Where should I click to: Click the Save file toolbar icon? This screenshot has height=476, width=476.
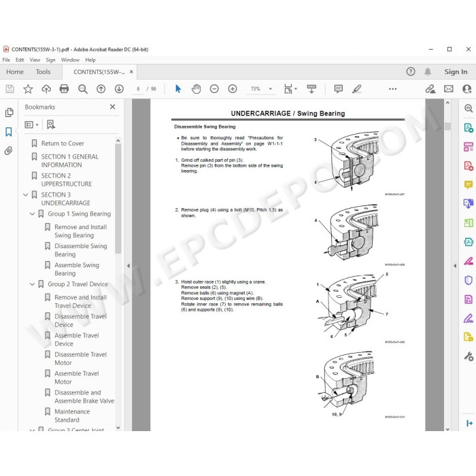coord(10,89)
